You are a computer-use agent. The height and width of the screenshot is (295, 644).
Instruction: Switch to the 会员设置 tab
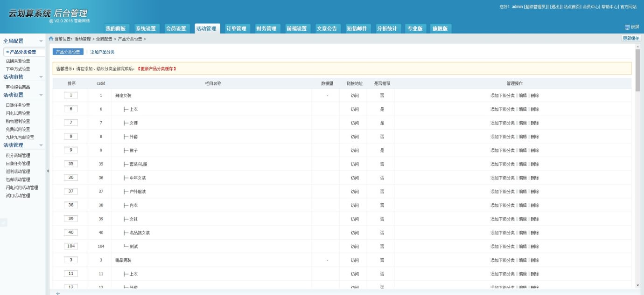(x=176, y=28)
